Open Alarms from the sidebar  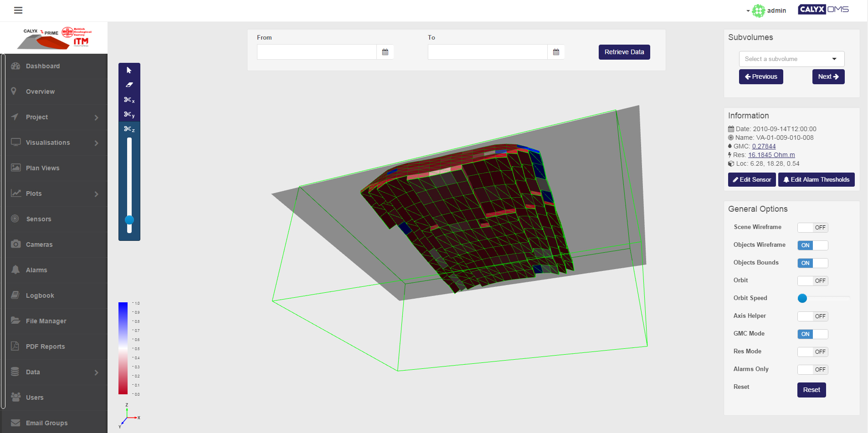(36, 270)
